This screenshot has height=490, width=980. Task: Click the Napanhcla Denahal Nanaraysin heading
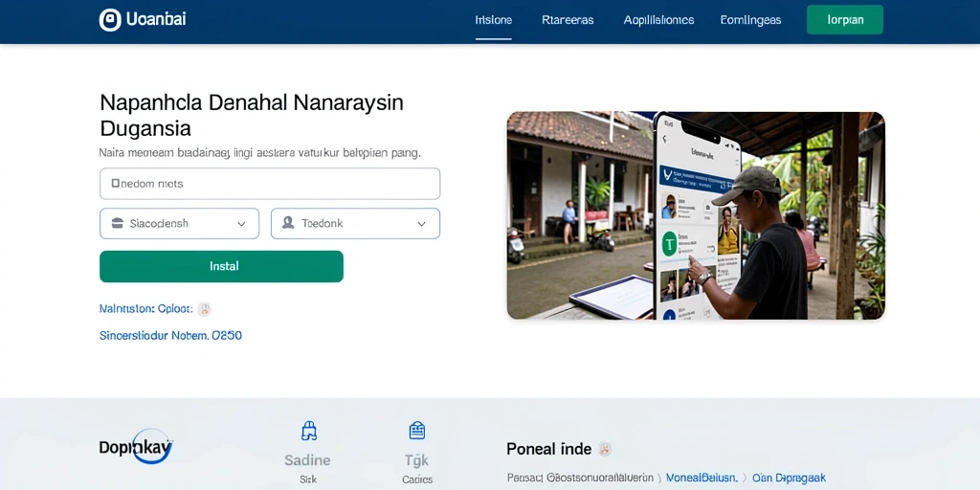coord(252,115)
